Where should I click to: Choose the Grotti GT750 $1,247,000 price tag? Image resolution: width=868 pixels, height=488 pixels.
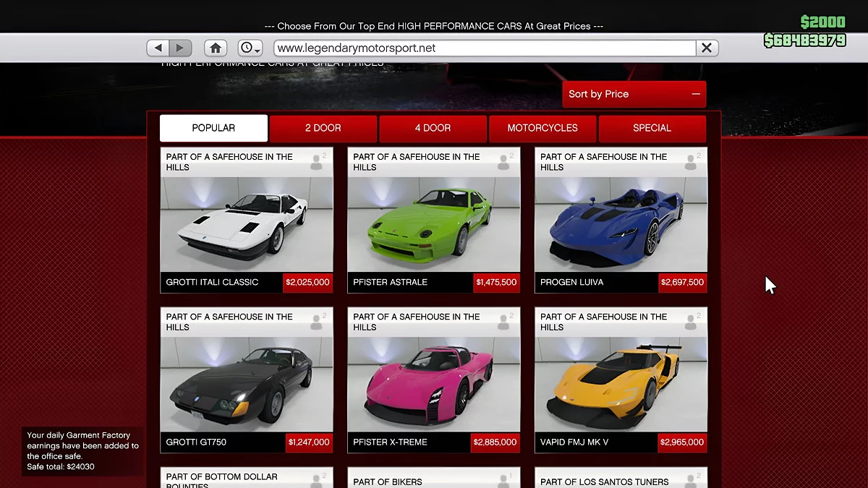point(309,442)
